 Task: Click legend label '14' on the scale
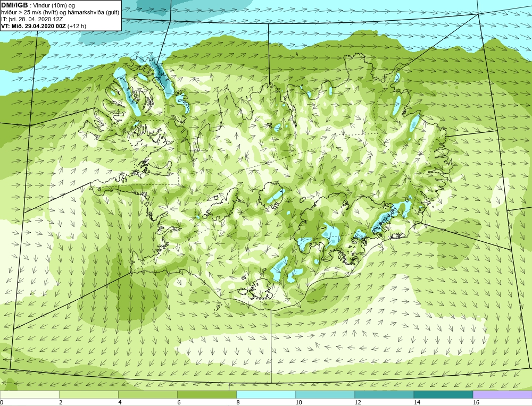(x=417, y=402)
